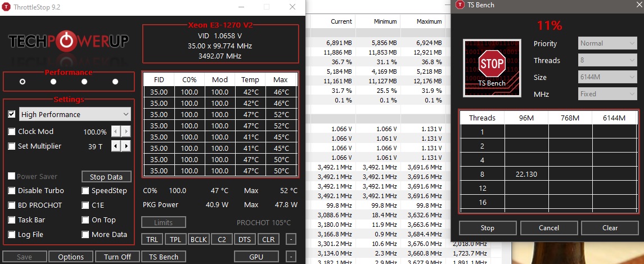Increase Clock Mod with the right arrow
This screenshot has height=264, width=644.
click(126, 132)
